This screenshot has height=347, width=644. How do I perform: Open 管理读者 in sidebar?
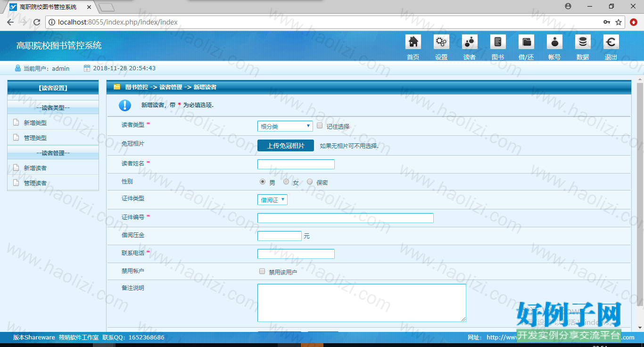(x=35, y=183)
